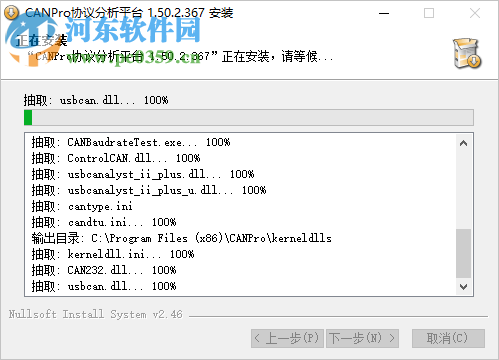Screen dimensions: 499x360
Task: Select the usbcanalyst_ii_plus.dll log line
Action: [143, 174]
